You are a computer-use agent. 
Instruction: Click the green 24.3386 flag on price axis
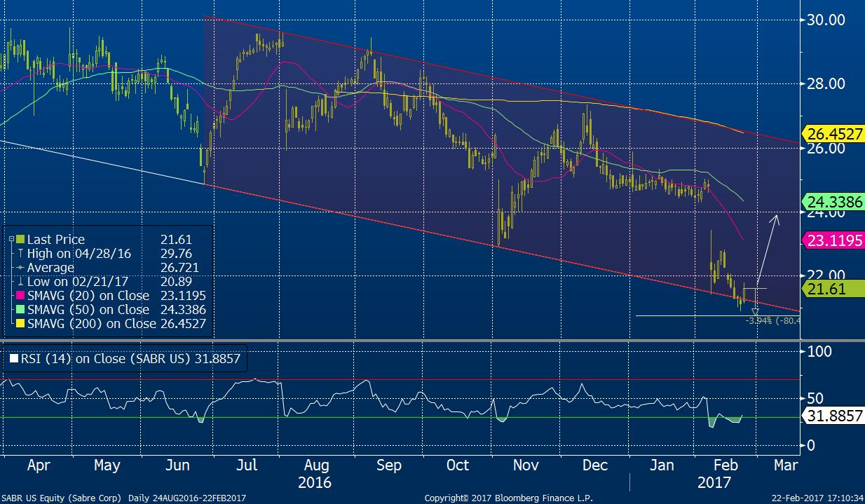pyautogui.click(x=833, y=203)
